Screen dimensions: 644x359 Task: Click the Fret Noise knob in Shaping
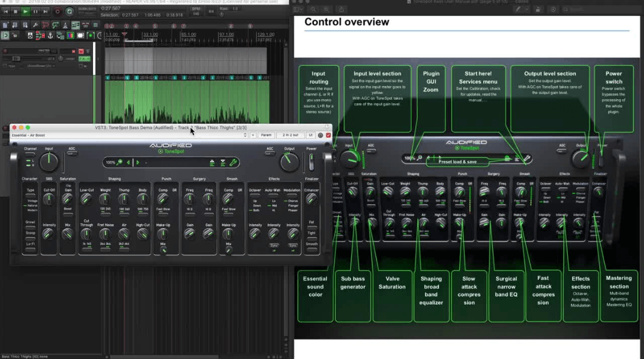point(104,235)
